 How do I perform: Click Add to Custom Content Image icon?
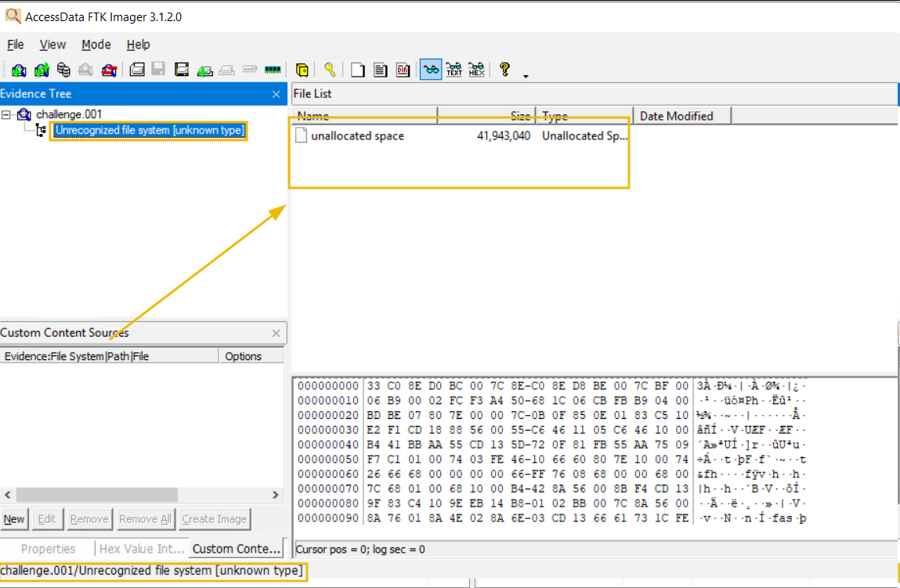(204, 70)
